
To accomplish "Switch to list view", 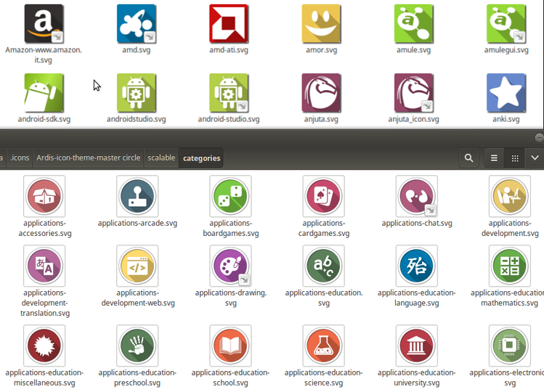I will [x=494, y=158].
